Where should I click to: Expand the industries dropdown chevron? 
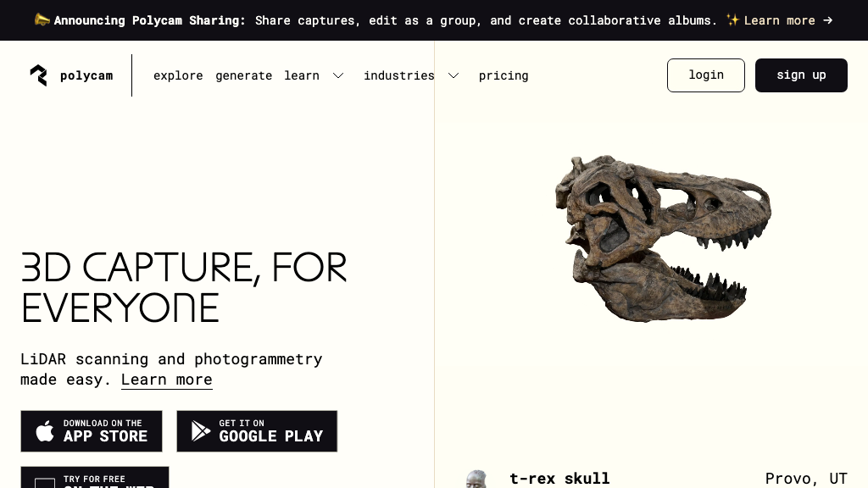coord(453,75)
